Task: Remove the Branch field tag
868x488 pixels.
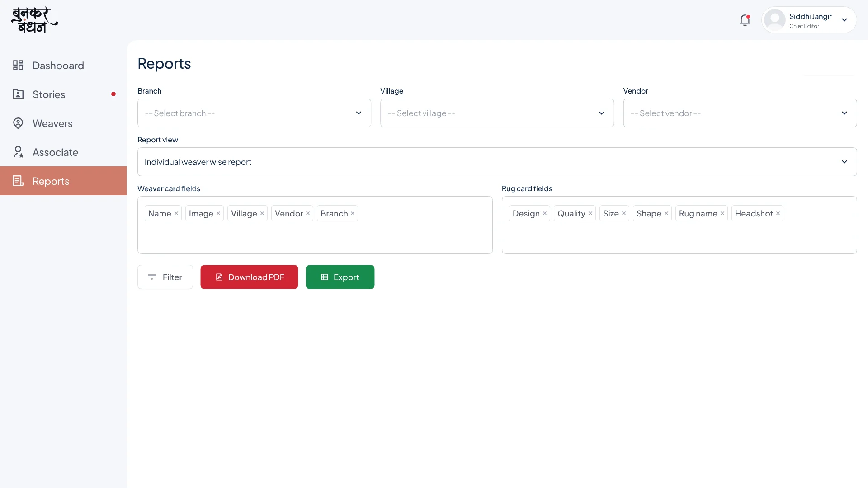Action: 353,214
